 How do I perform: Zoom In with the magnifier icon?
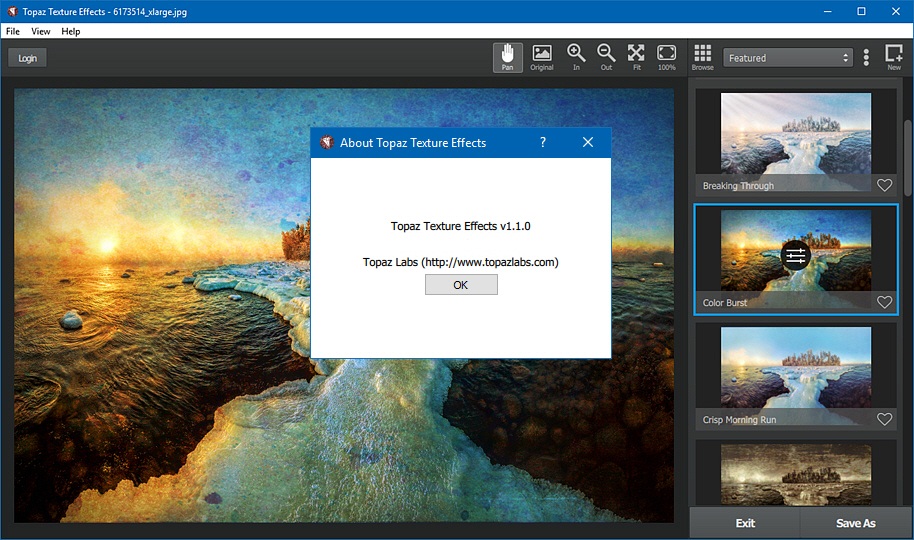tap(576, 58)
